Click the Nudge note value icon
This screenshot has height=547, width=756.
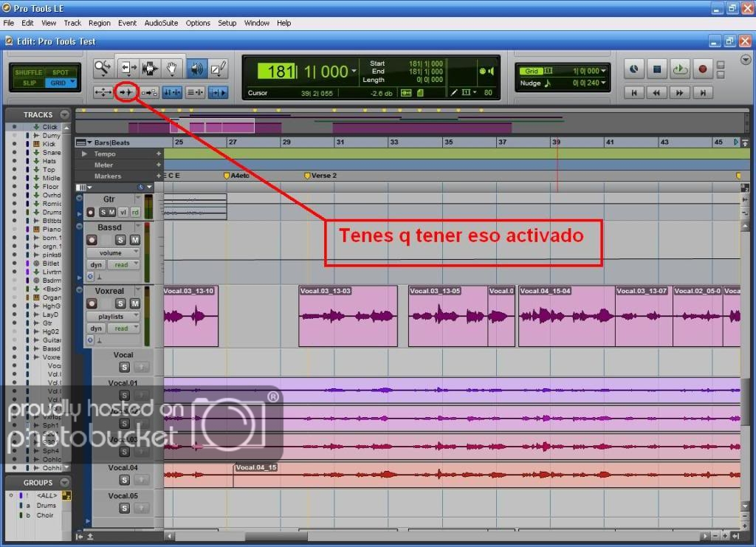pos(548,83)
